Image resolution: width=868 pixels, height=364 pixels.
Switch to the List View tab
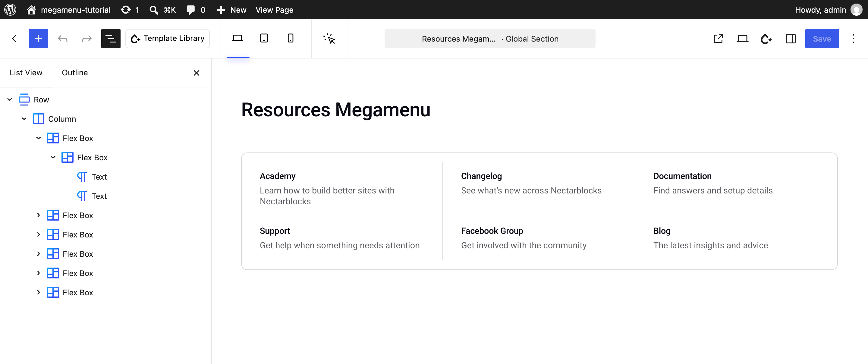click(x=26, y=72)
